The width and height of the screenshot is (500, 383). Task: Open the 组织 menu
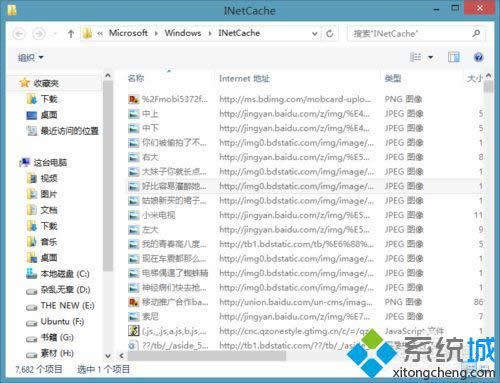(x=30, y=58)
